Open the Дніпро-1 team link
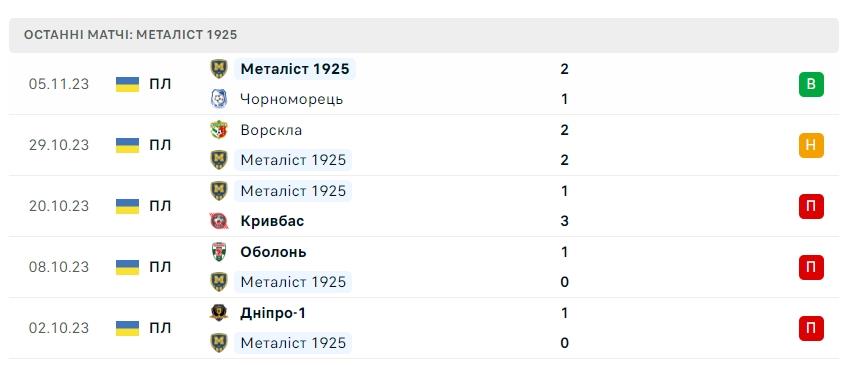The width and height of the screenshot is (850, 365). coord(273,313)
